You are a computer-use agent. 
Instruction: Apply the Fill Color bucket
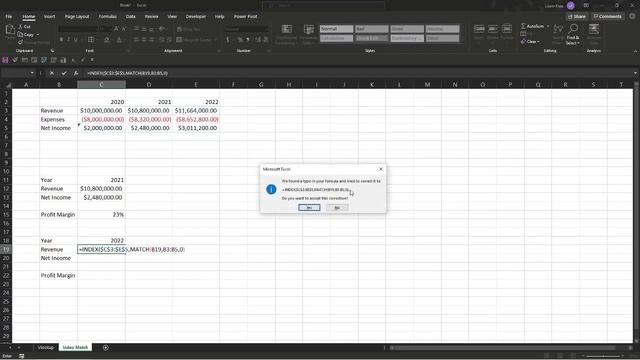[x=107, y=40]
